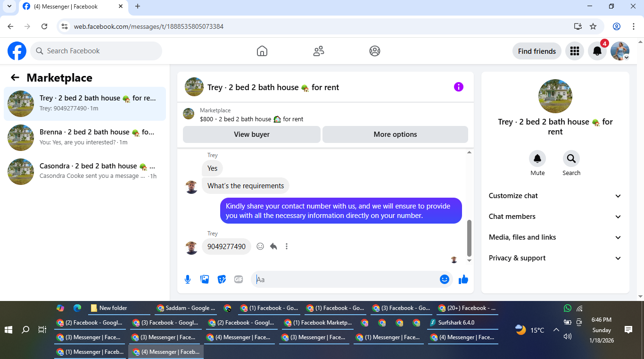Open Surfshark 6.4.0 from taskbar

pos(462,323)
